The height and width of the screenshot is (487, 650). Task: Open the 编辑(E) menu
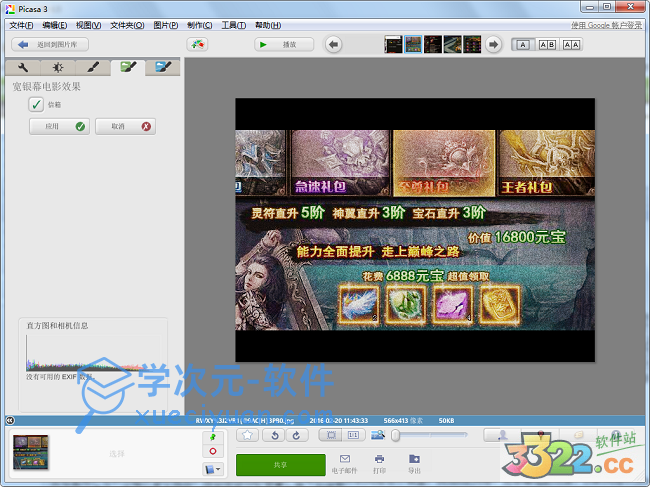54,25
